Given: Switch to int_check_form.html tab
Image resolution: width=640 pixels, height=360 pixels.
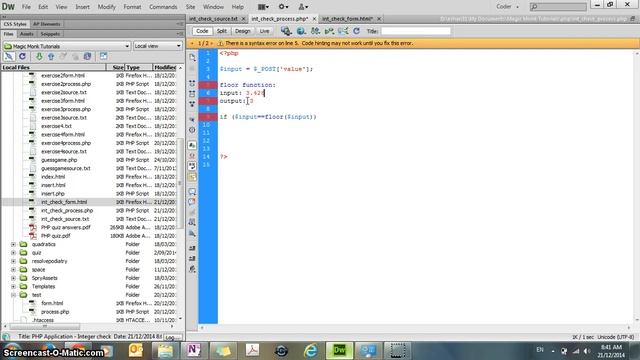Looking at the screenshot, I should [347, 19].
